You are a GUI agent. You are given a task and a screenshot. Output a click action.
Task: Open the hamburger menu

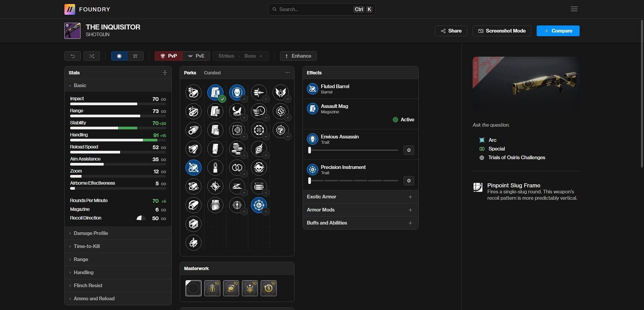(574, 9)
